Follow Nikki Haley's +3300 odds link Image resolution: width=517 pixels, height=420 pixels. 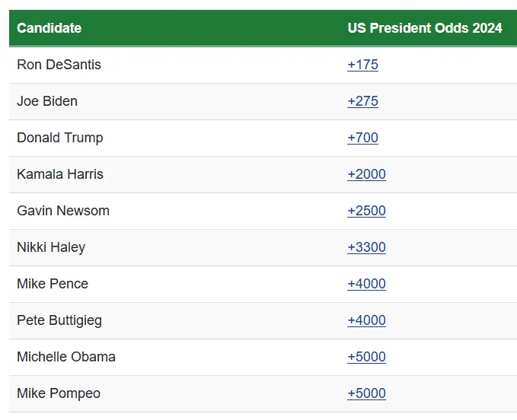[x=366, y=247]
